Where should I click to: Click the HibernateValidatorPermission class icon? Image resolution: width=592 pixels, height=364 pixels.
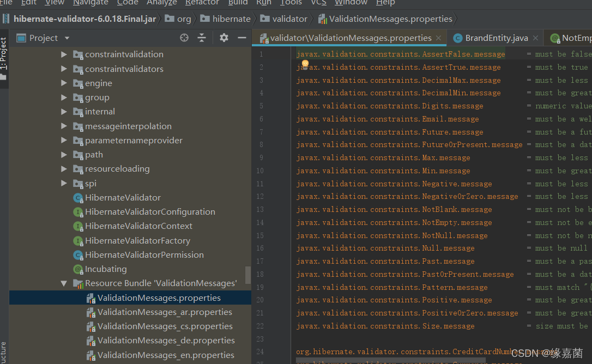pos(78,255)
